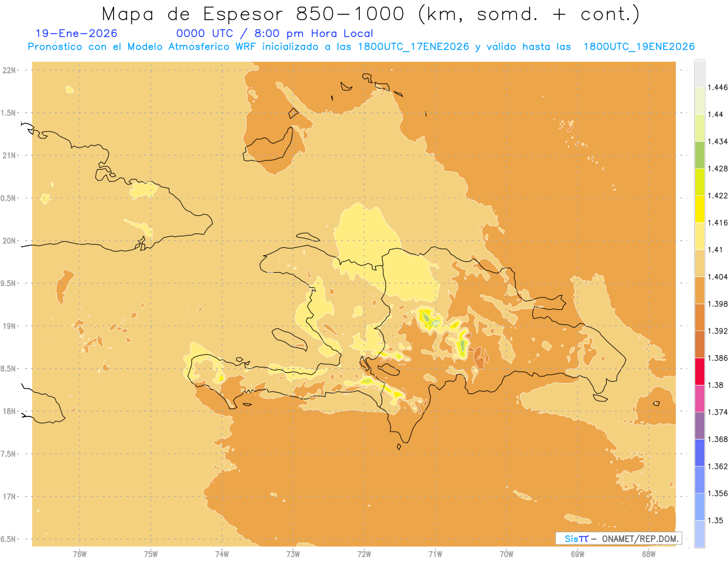Click the color bar label "1.35"
The height and width of the screenshot is (562, 728).
[715, 520]
